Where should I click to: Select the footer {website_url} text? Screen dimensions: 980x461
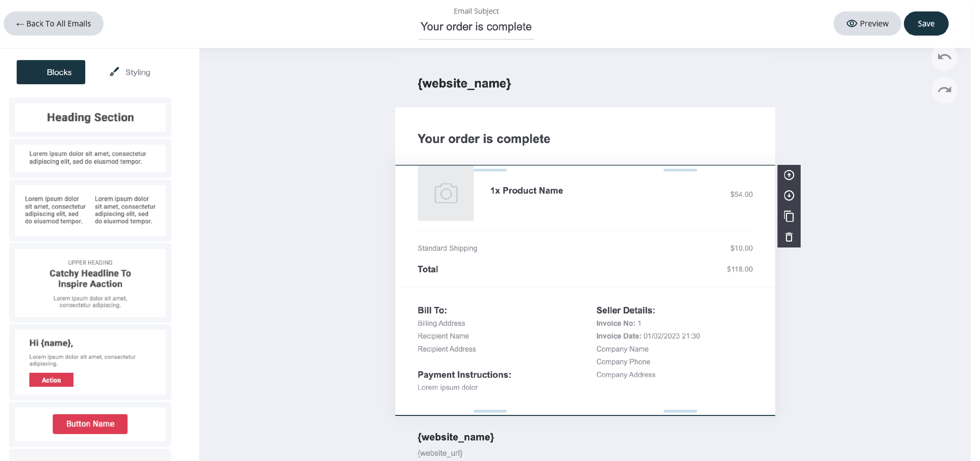(x=440, y=453)
